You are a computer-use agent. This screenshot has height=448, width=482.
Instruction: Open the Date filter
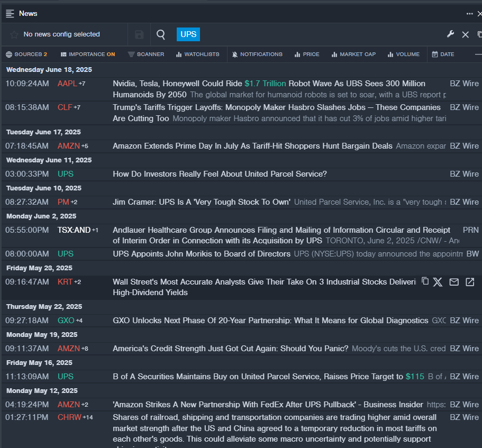pos(443,54)
